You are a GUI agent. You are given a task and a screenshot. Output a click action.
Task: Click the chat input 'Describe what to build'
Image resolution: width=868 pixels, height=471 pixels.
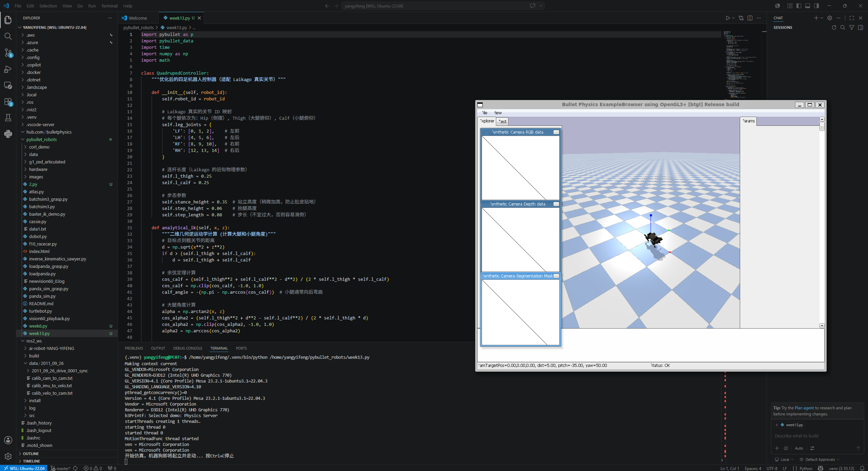pos(817,436)
